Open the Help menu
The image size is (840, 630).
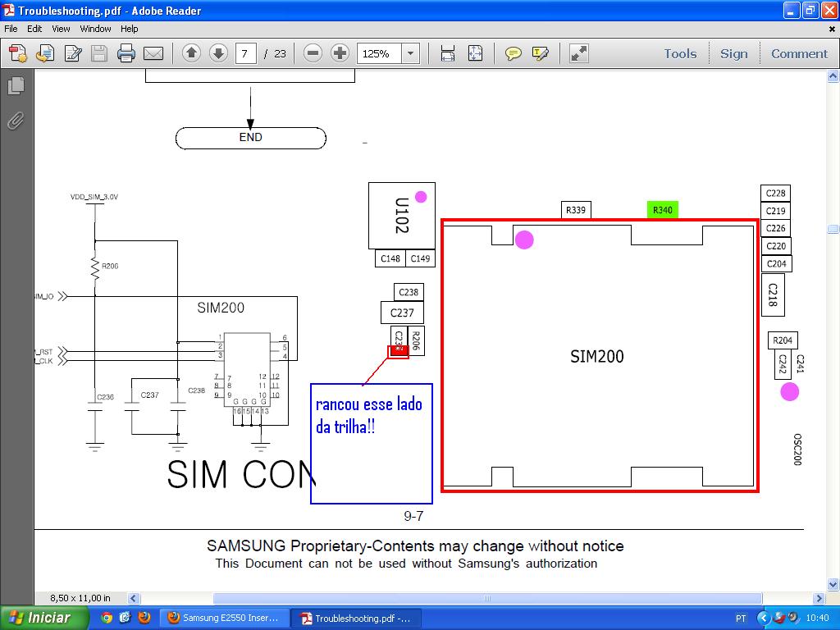[129, 29]
